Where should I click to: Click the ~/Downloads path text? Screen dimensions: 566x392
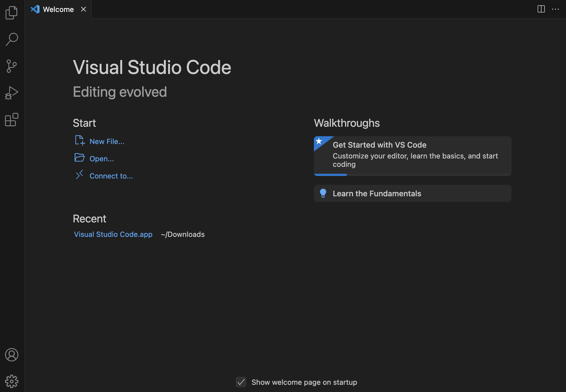[x=183, y=234]
